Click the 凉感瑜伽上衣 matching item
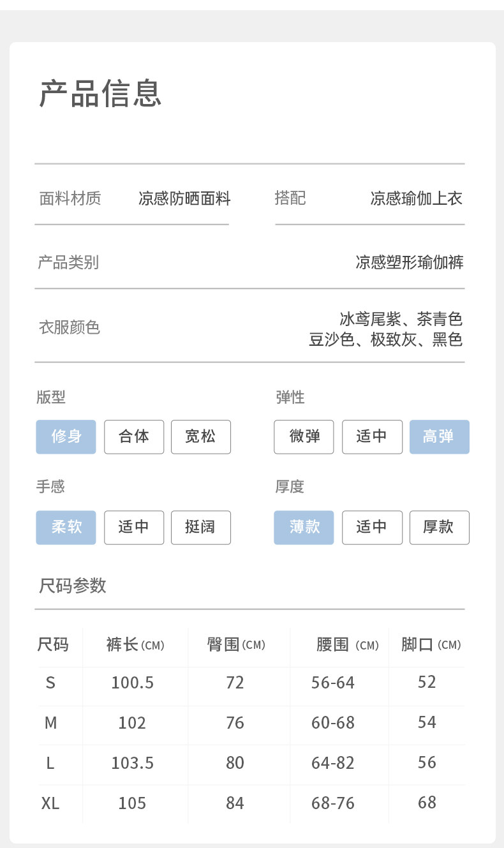This screenshot has width=504, height=848. pos(416,198)
